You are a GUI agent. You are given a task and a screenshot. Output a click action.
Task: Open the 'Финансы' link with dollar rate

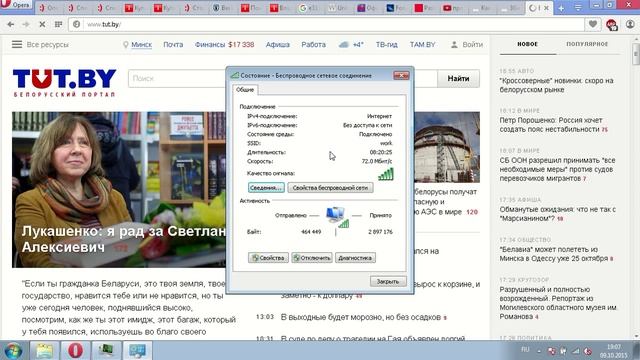point(224,44)
